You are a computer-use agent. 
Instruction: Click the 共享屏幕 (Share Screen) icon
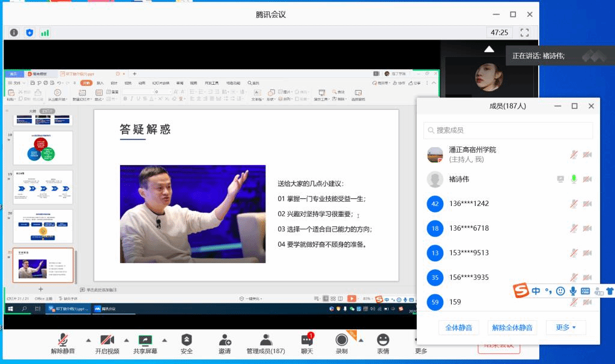click(146, 341)
